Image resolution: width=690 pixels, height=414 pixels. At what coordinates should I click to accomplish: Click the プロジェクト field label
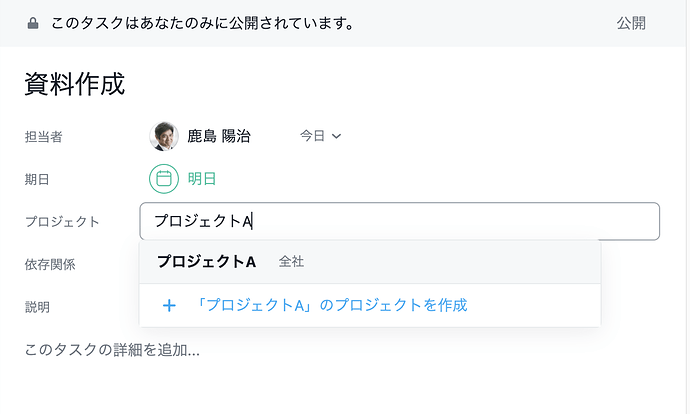coord(62,221)
